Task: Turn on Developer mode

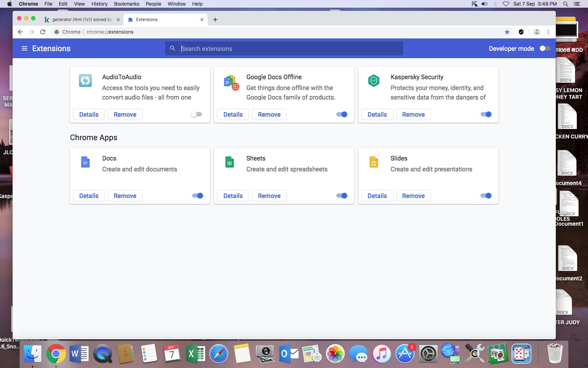Action: [545, 48]
